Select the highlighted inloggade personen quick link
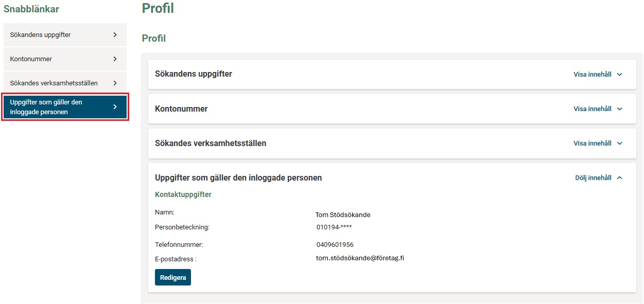This screenshot has width=644, height=304. pos(46,107)
